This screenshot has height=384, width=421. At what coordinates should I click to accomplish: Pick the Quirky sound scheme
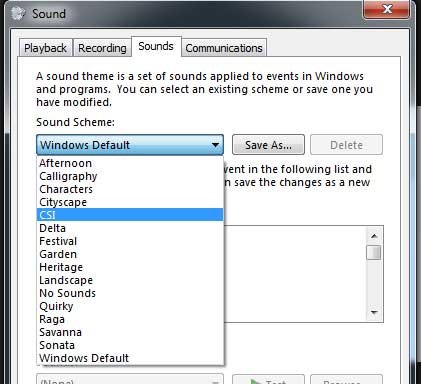130,306
